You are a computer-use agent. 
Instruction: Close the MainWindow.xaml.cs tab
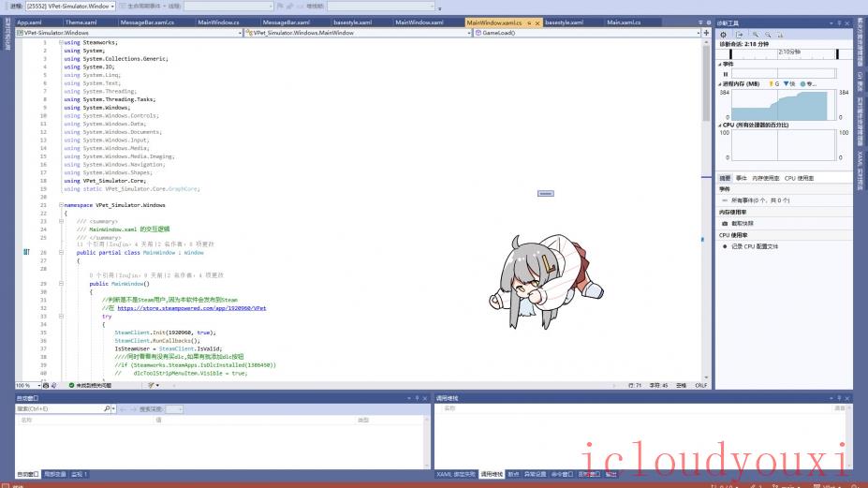pyautogui.click(x=537, y=22)
